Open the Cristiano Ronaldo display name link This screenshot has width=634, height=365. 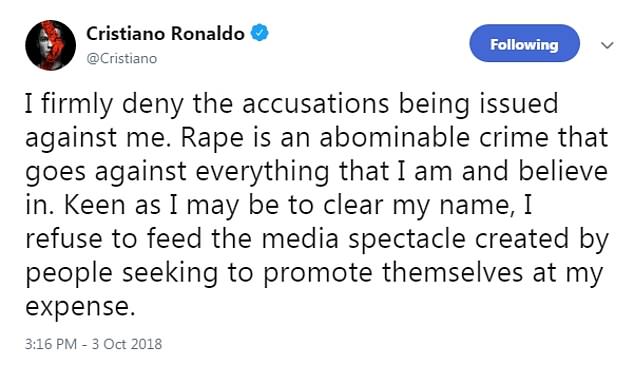click(x=165, y=34)
